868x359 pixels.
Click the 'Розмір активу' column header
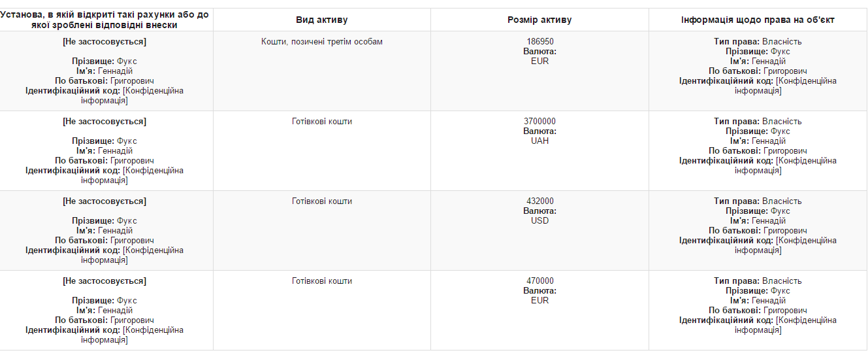pyautogui.click(x=539, y=20)
